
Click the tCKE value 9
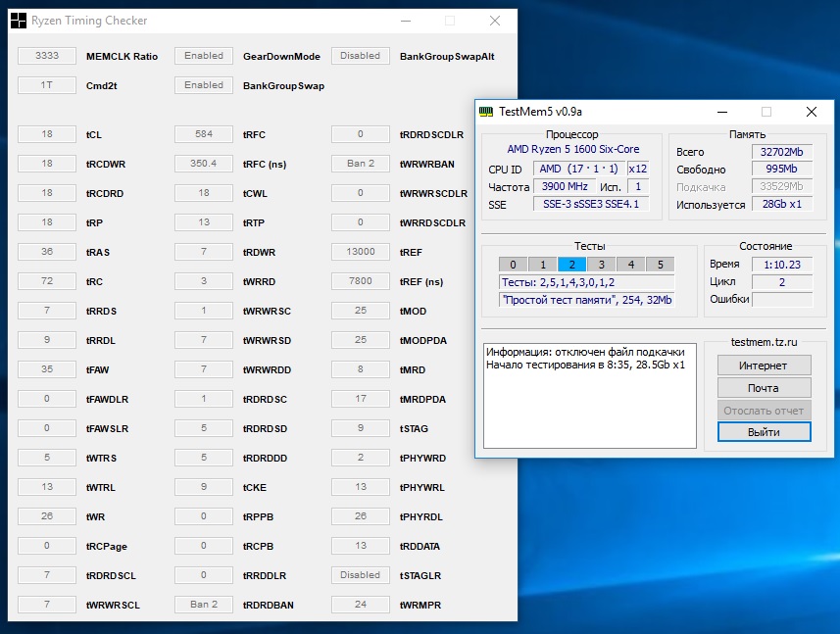[204, 487]
